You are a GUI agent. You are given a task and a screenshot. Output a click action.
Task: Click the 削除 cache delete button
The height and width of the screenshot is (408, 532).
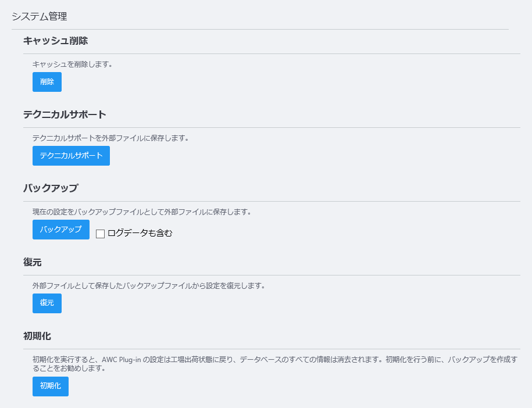pyautogui.click(x=47, y=82)
